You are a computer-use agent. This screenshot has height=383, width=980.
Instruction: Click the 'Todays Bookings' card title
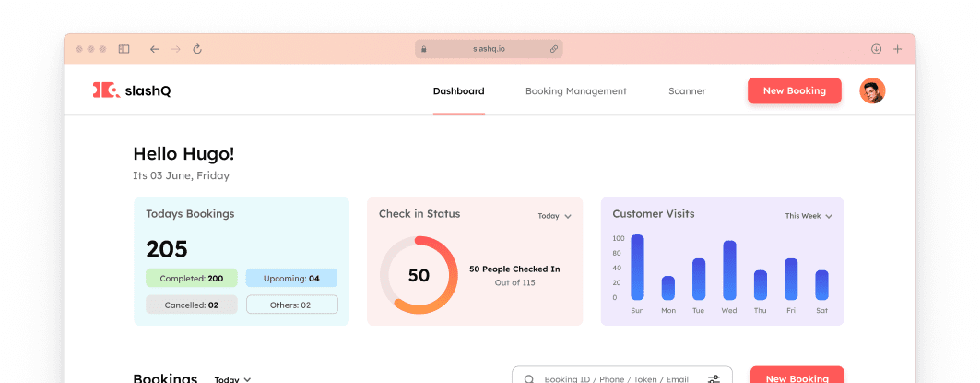(190, 214)
